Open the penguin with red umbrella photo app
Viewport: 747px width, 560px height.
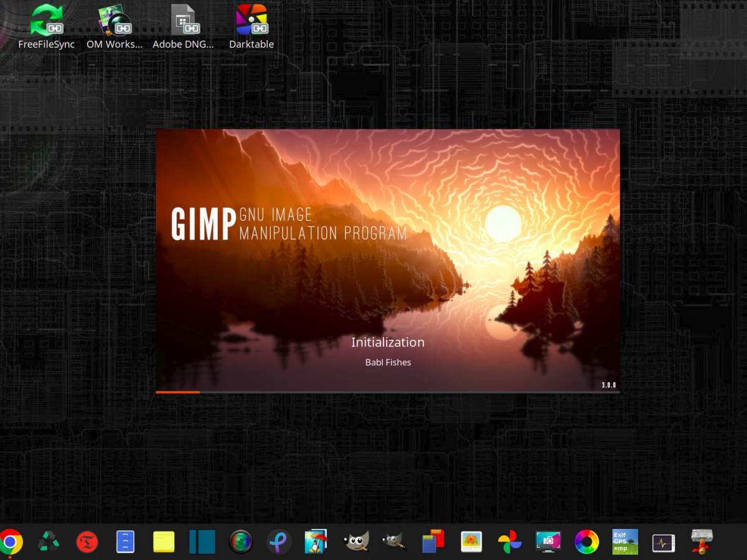pos(317,542)
